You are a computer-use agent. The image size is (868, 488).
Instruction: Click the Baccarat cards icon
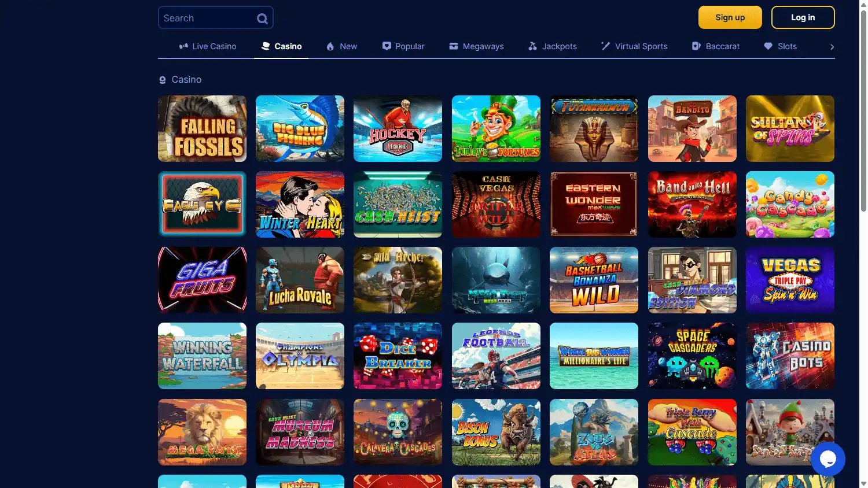click(x=696, y=46)
